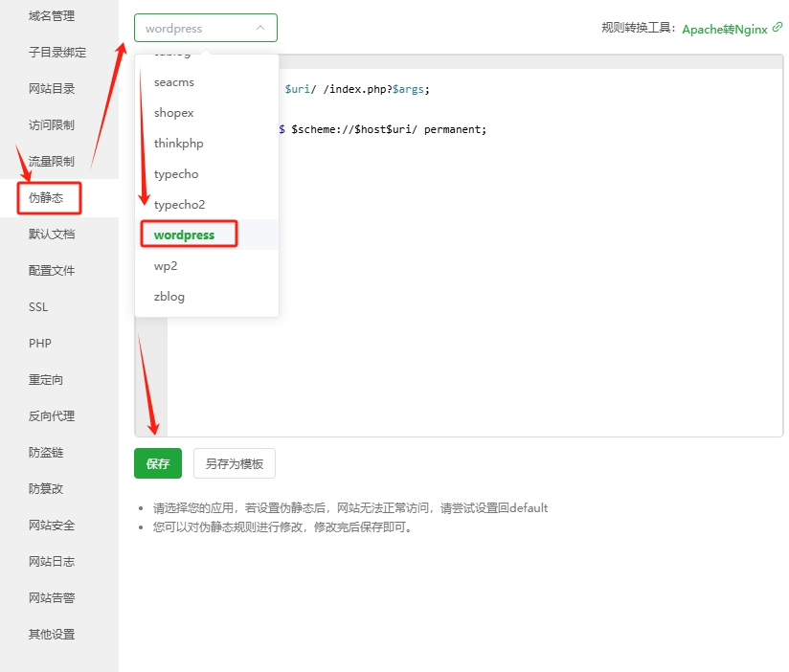The height and width of the screenshot is (672, 789).
Task: Click the green 保存 button
Action: [x=158, y=463]
